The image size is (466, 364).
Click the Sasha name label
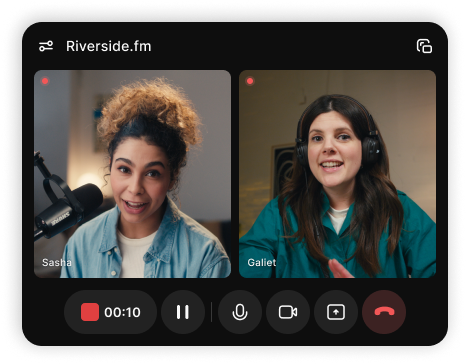click(57, 262)
